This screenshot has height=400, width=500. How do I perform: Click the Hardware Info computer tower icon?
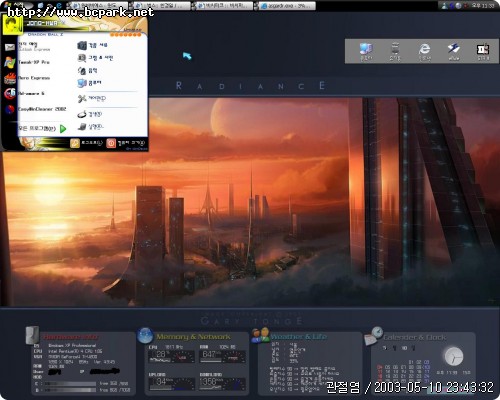point(32,335)
